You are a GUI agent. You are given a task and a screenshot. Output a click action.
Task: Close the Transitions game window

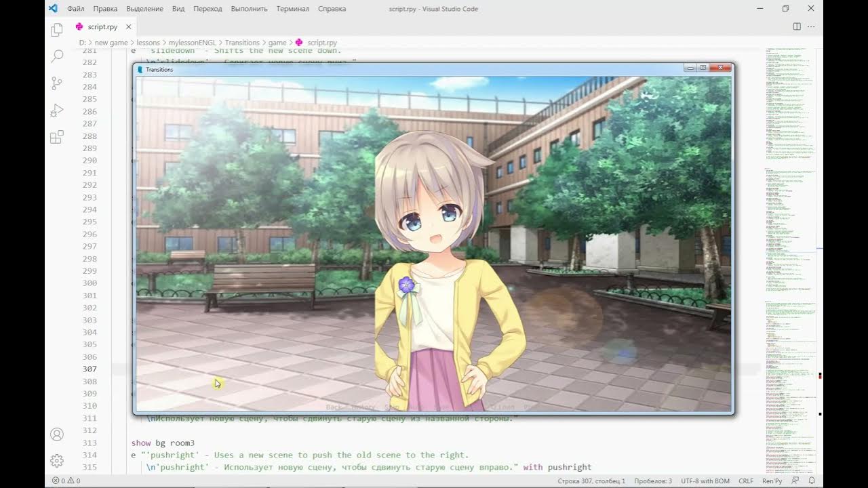point(722,68)
